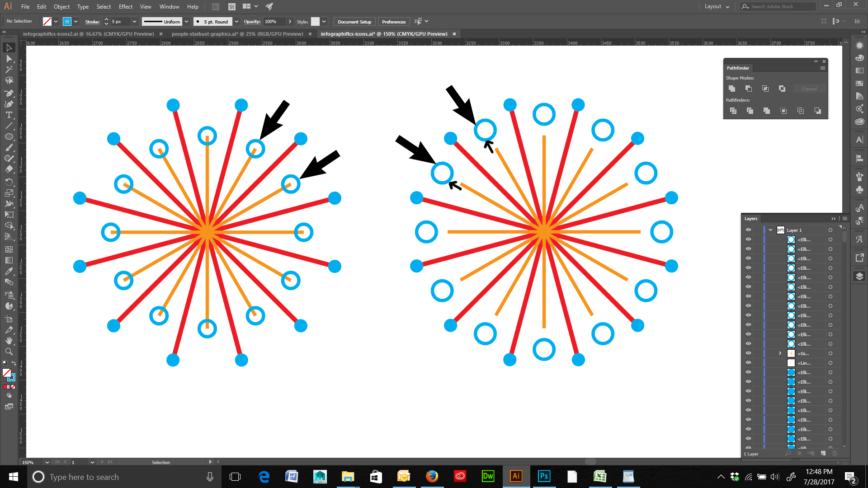Open the File menu

25,6
